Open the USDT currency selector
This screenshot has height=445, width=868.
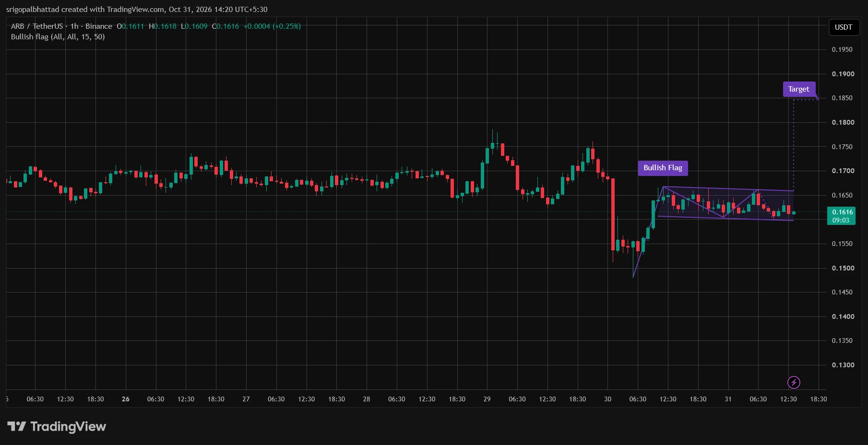pyautogui.click(x=844, y=27)
